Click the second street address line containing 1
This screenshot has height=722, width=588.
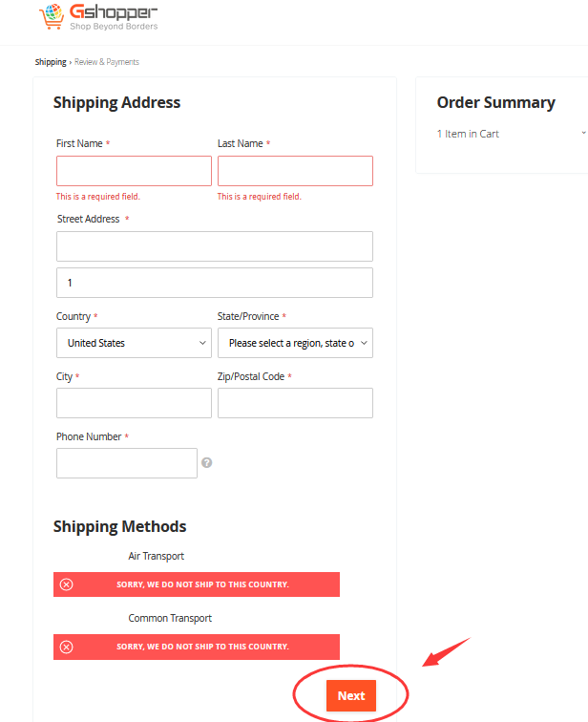[x=215, y=283]
